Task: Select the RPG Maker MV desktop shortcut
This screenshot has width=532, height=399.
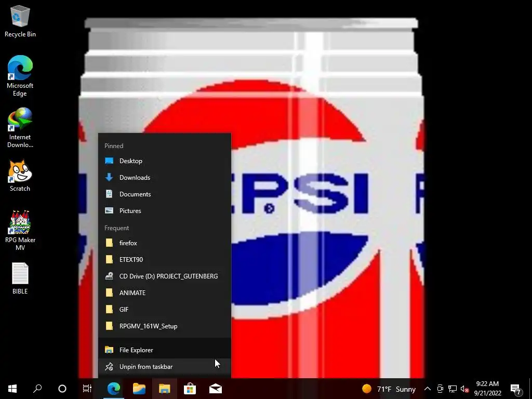Action: (x=20, y=230)
